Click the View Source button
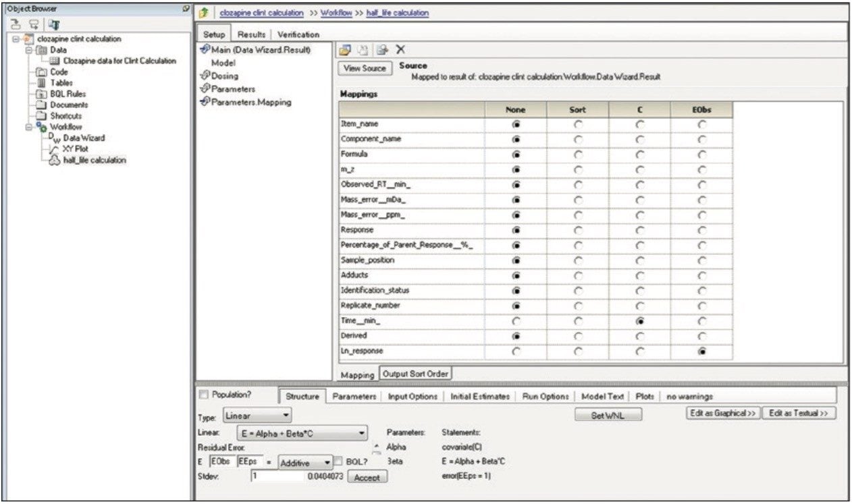The height and width of the screenshot is (504, 852). (x=365, y=69)
